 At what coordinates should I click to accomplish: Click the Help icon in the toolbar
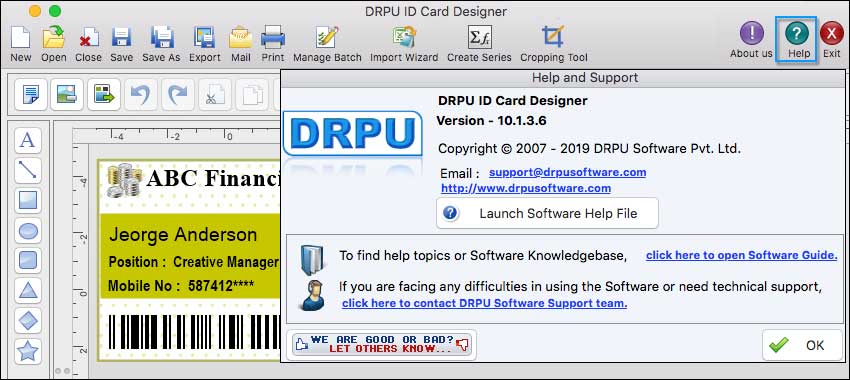pyautogui.click(x=796, y=34)
